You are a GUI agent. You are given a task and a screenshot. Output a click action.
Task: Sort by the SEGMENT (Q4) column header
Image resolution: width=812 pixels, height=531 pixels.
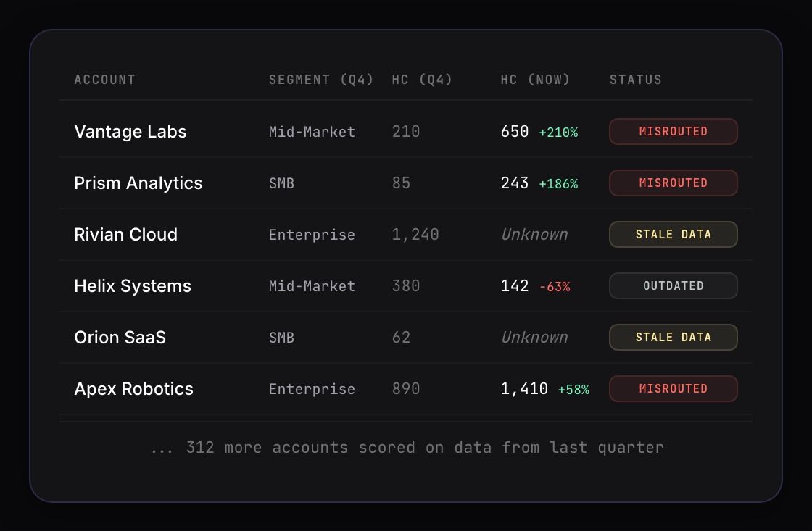pyautogui.click(x=321, y=80)
